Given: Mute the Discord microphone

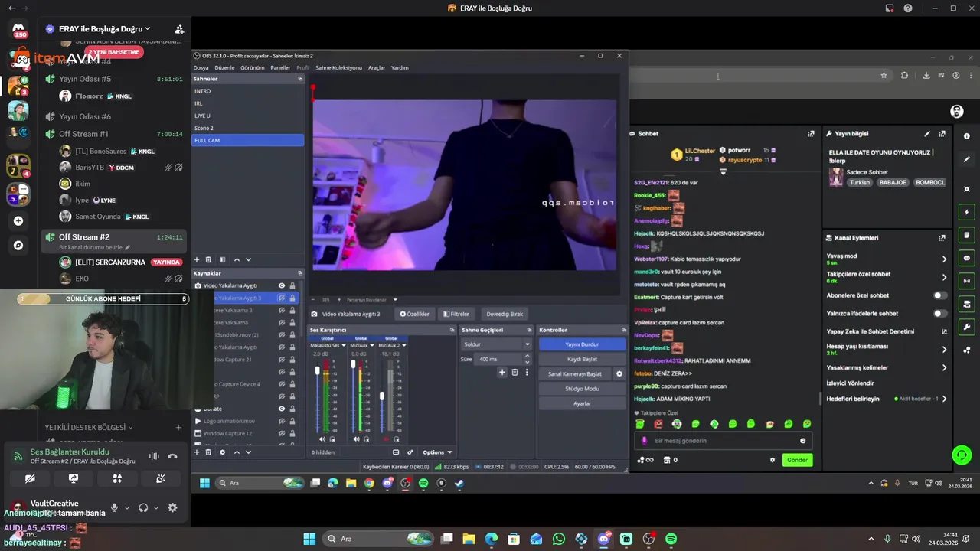Looking at the screenshot, I should (x=114, y=507).
